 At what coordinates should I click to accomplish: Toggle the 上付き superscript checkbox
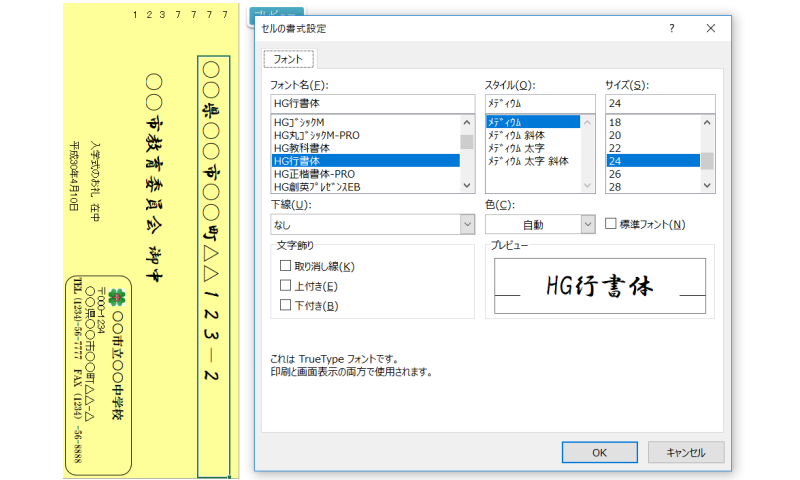286,286
